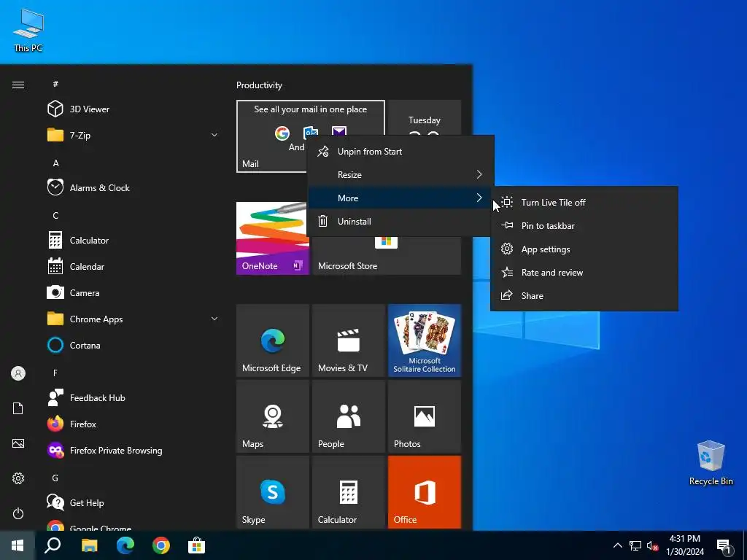Open the People tile
The width and height of the screenshot is (747, 560).
(x=348, y=416)
